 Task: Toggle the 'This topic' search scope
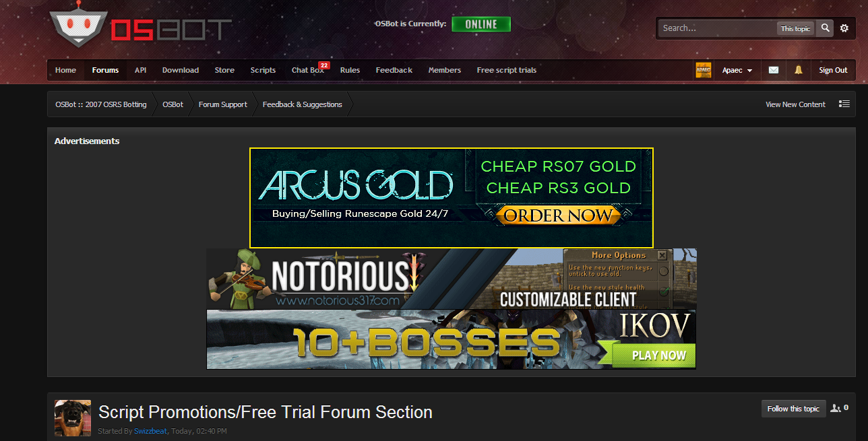tap(795, 28)
